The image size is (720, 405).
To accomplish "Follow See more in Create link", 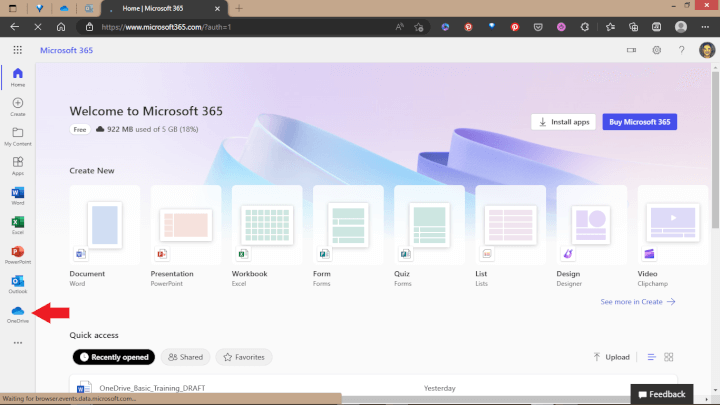I will tap(638, 302).
